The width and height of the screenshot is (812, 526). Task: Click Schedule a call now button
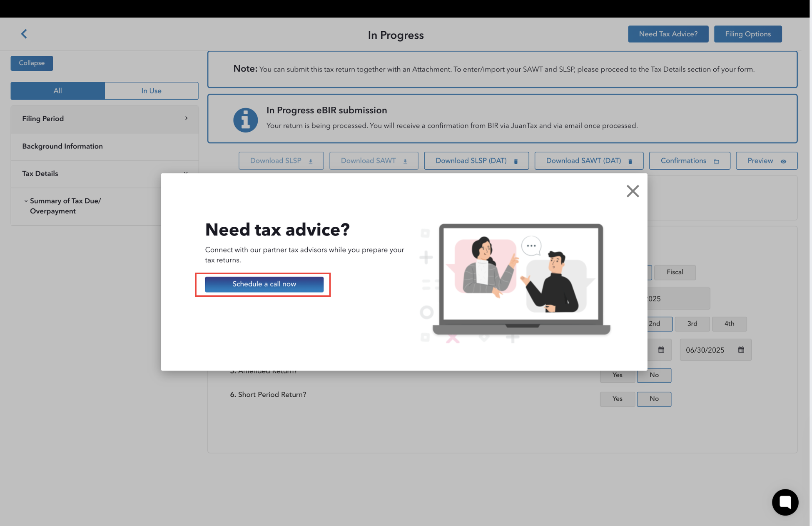[264, 284]
